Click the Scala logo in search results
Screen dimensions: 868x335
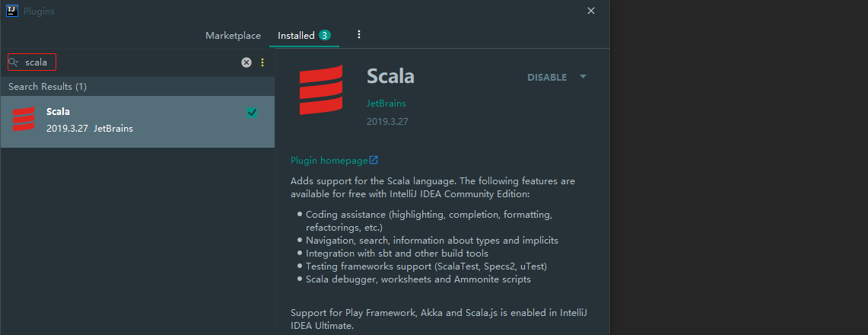pos(24,120)
